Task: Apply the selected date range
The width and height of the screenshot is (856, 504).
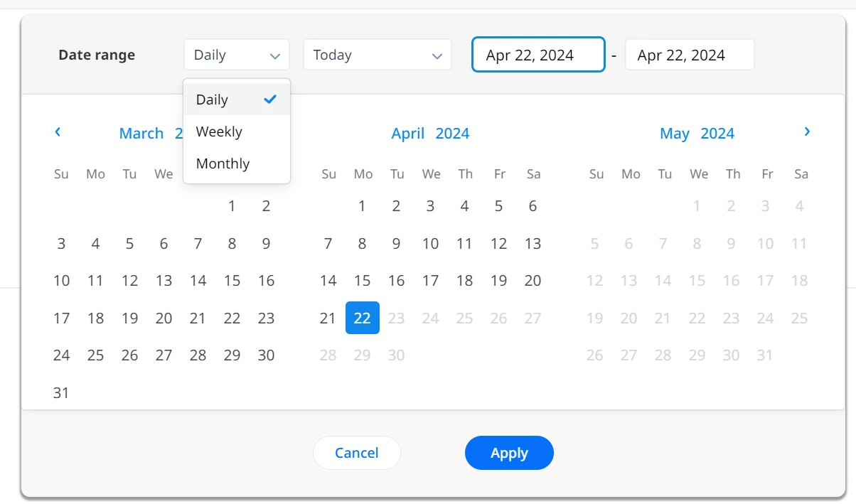Action: (x=509, y=453)
